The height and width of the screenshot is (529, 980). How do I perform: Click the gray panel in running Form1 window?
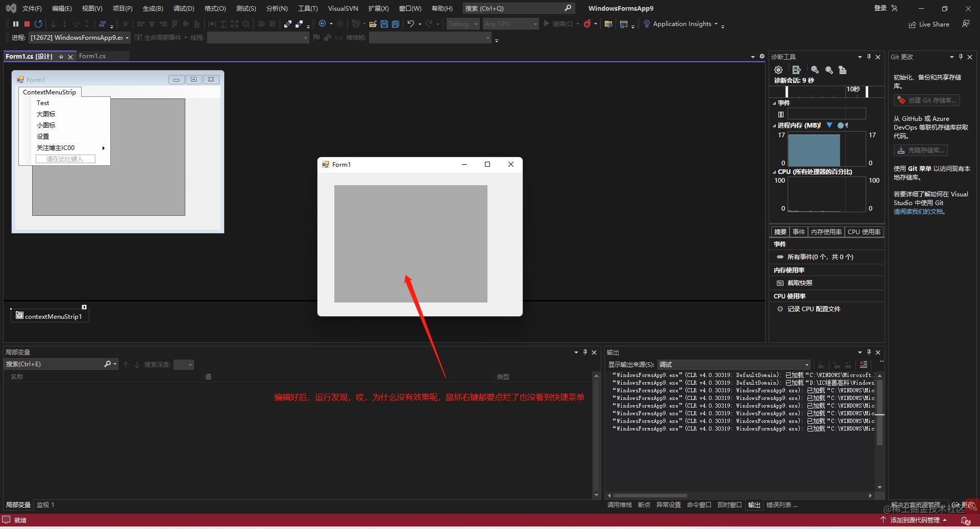coord(410,244)
